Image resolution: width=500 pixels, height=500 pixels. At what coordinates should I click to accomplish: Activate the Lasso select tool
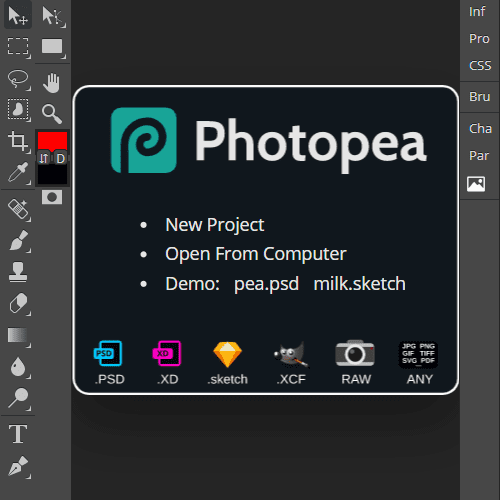click(x=18, y=79)
